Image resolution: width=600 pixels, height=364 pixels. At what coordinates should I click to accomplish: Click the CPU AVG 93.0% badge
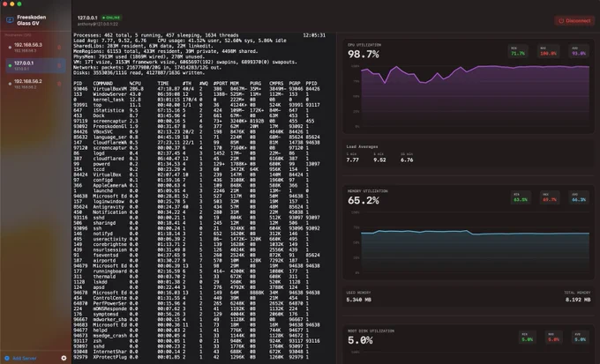579,51
